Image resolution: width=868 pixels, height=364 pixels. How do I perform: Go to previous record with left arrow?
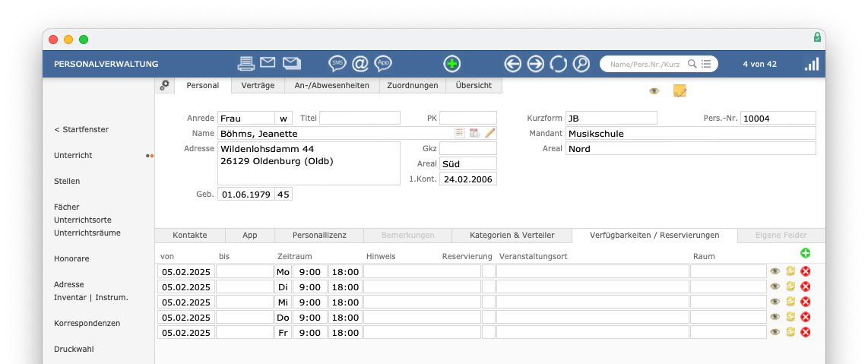513,64
